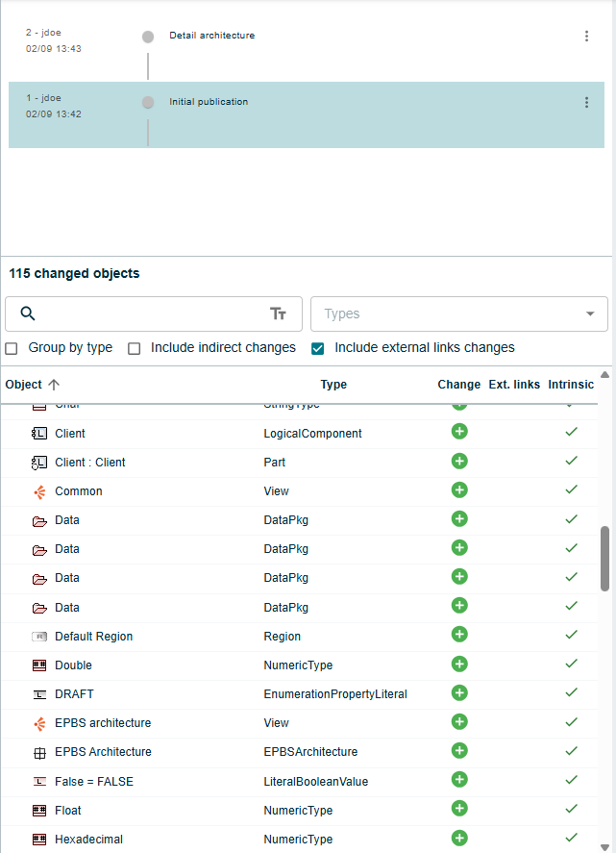Screen dimensions: 616x853
Task: Sort by the Object column header
Action: point(23,385)
